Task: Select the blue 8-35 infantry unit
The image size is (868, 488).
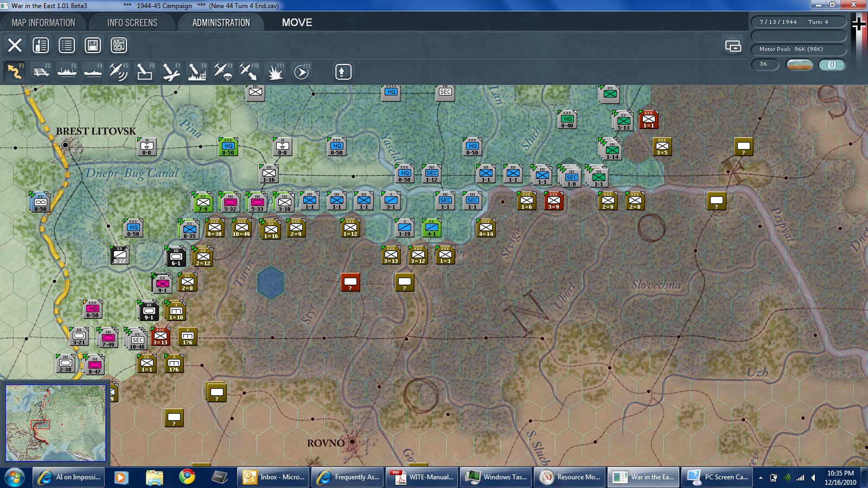Action: [x=189, y=229]
